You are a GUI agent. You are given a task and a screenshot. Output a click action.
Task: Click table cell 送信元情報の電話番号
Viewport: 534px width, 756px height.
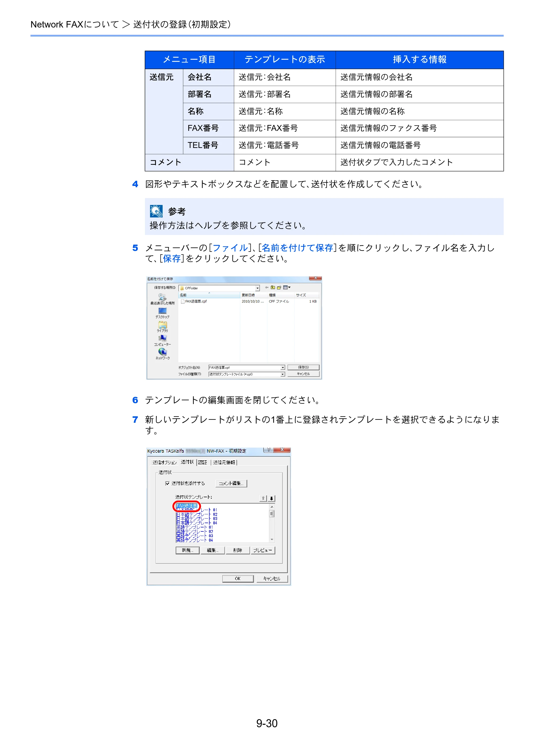click(x=419, y=146)
